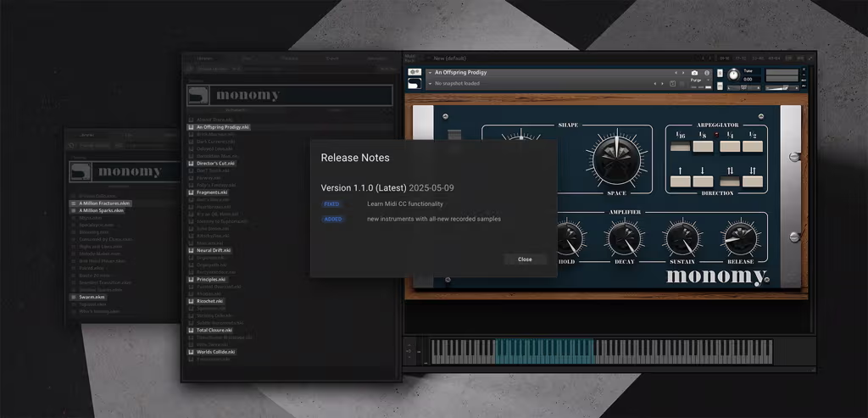Screen dimensions: 868x418
Task: Click the SUSTAIN knob in Amplifier section
Action: (682, 239)
